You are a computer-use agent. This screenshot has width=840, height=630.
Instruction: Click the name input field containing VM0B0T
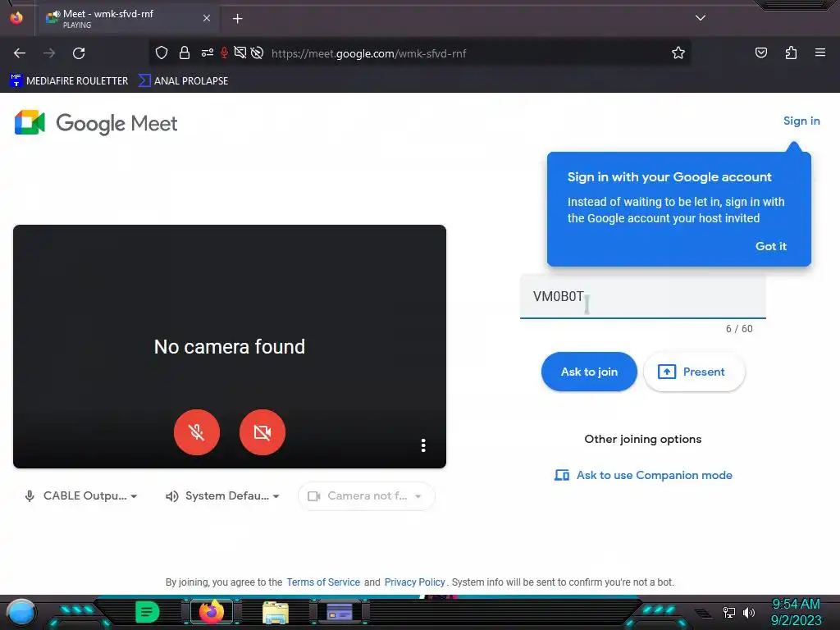tap(643, 297)
